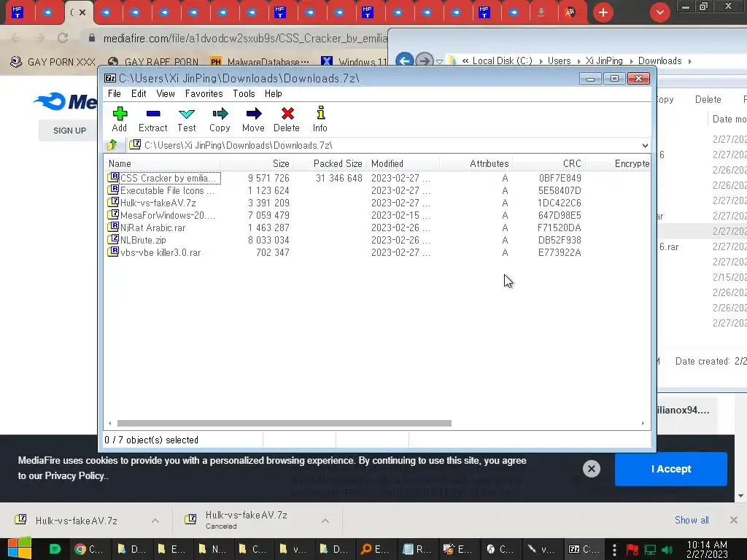Open the File menu in 7-Zip
The width and height of the screenshot is (747, 560).
115,94
